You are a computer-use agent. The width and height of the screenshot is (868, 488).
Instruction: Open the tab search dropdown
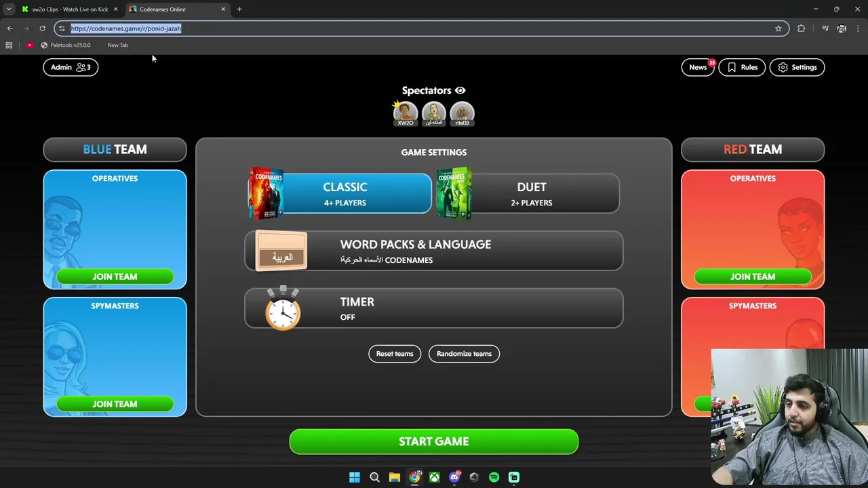(x=8, y=9)
